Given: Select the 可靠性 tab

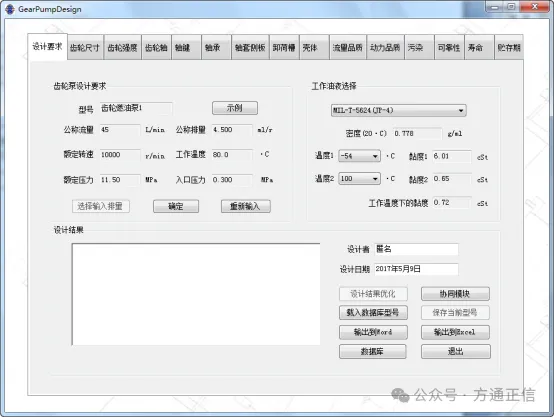Looking at the screenshot, I should click(449, 48).
